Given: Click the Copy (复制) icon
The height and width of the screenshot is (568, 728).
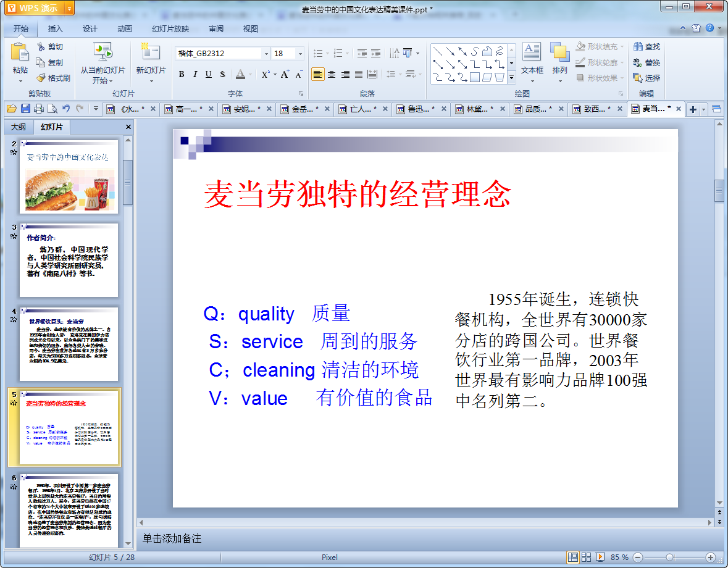Looking at the screenshot, I should 41,62.
